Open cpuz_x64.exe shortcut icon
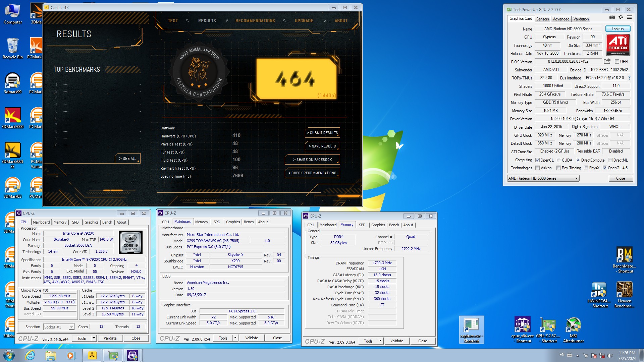The image size is (644, 362). [522, 330]
